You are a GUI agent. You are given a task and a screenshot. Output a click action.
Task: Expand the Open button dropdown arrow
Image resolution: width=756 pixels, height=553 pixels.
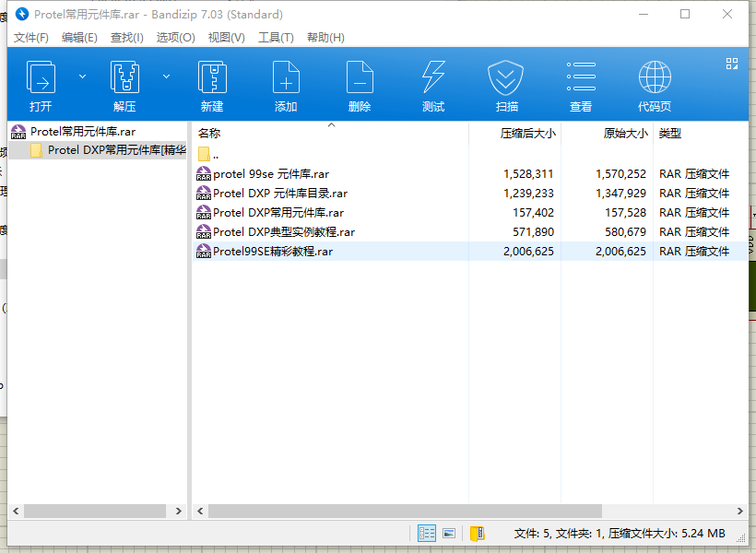pos(82,76)
